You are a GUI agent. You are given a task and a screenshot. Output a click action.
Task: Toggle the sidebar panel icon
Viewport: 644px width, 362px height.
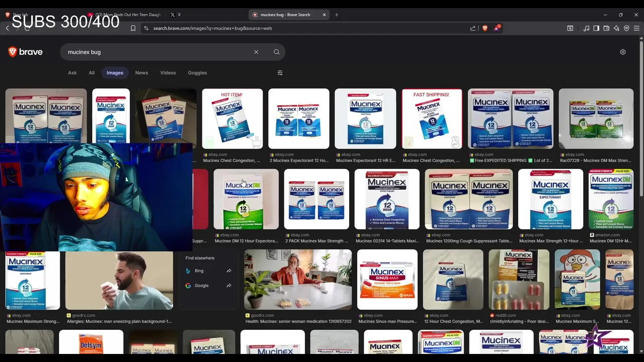coord(596,28)
